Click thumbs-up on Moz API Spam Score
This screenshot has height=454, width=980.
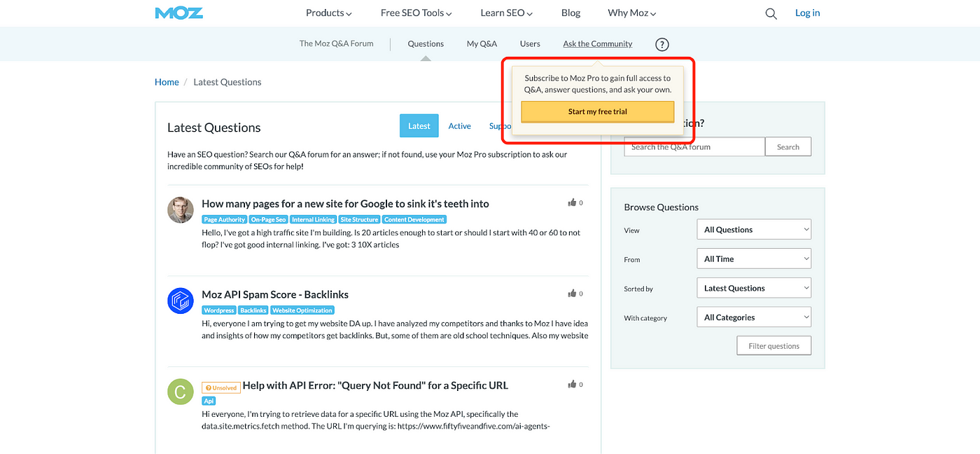point(572,294)
